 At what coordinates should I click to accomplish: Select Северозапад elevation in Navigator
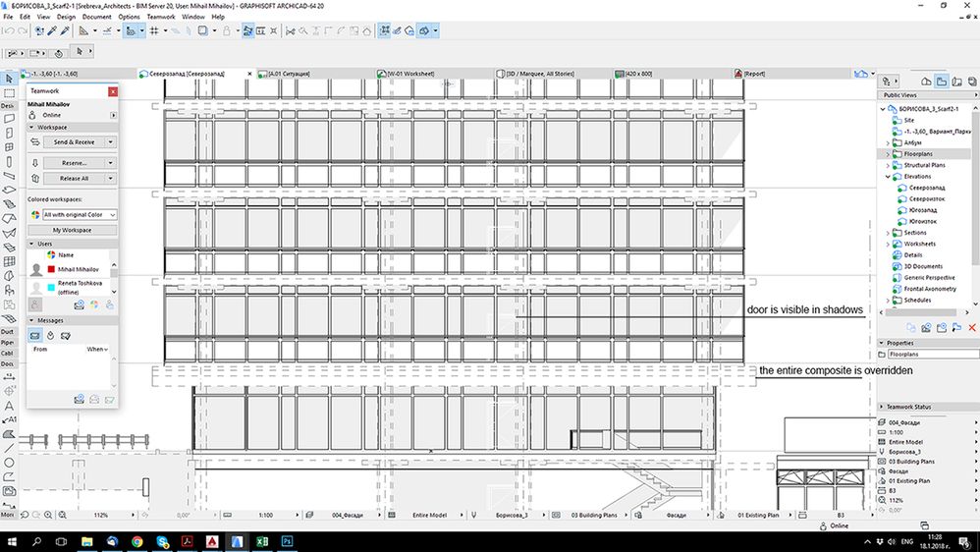(926, 188)
